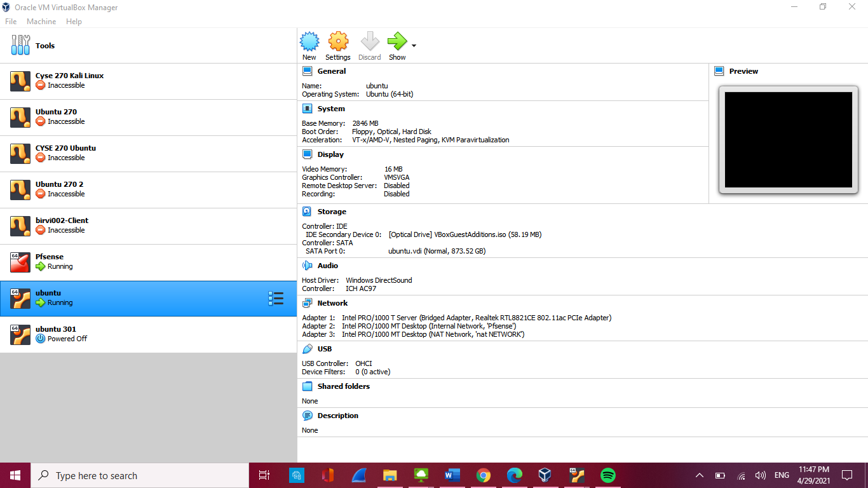Click the Storage section disk icon
The height and width of the screenshot is (488, 868).
click(x=308, y=212)
